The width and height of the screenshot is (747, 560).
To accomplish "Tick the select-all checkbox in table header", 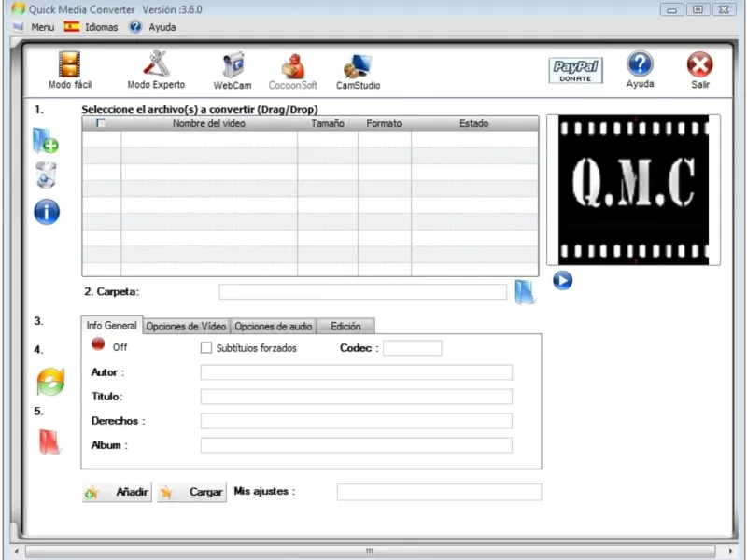I will (101, 123).
